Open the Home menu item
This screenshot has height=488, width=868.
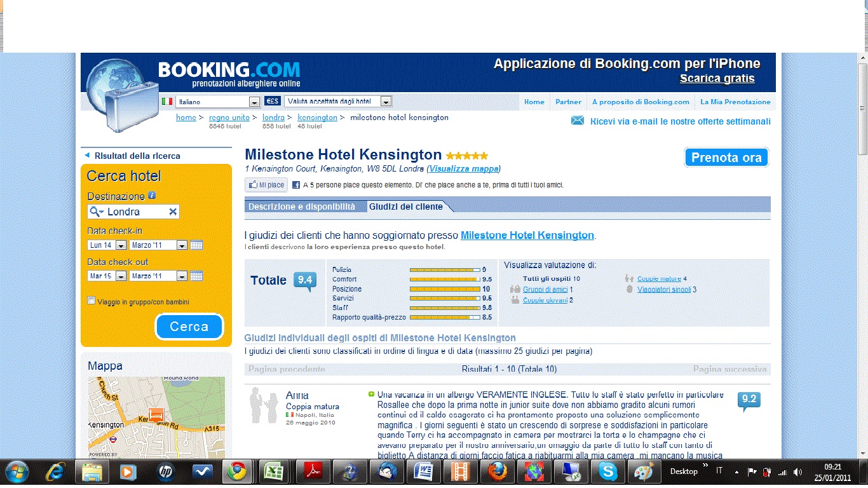pos(534,102)
